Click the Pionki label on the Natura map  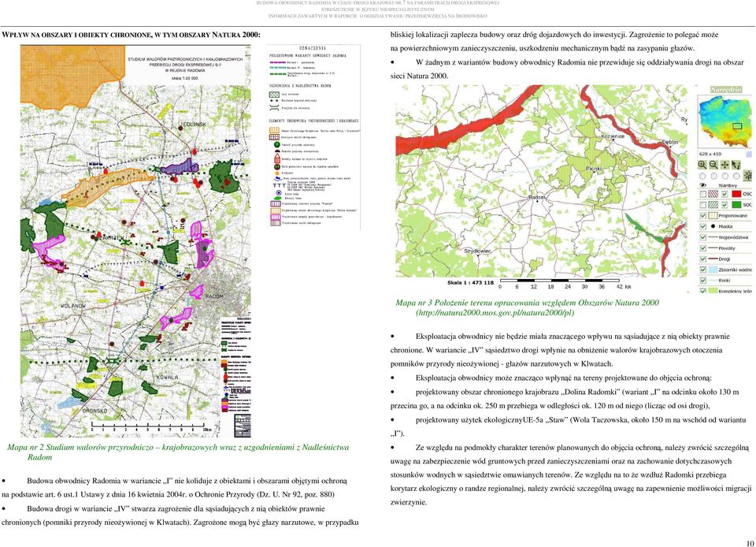point(594,169)
